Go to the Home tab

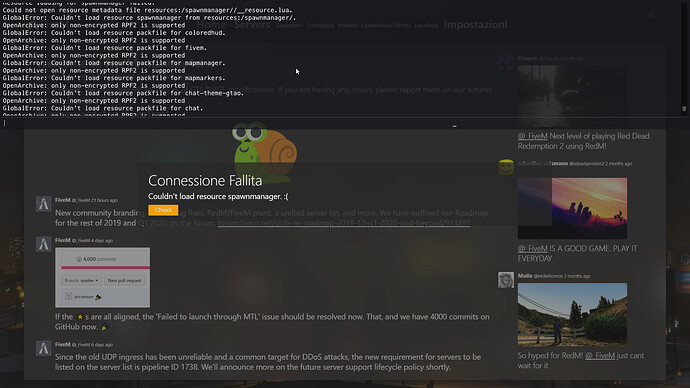coord(212,25)
